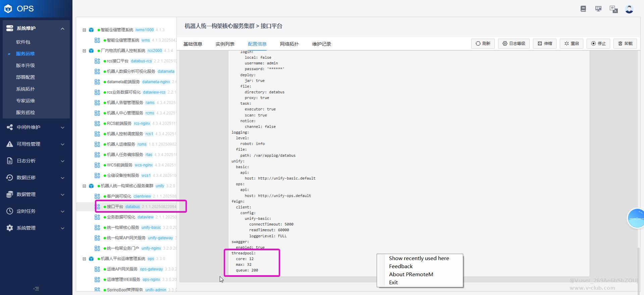Collapse the 机器人平台运维管理系统 tree node
644x295 pixels.
85,259
